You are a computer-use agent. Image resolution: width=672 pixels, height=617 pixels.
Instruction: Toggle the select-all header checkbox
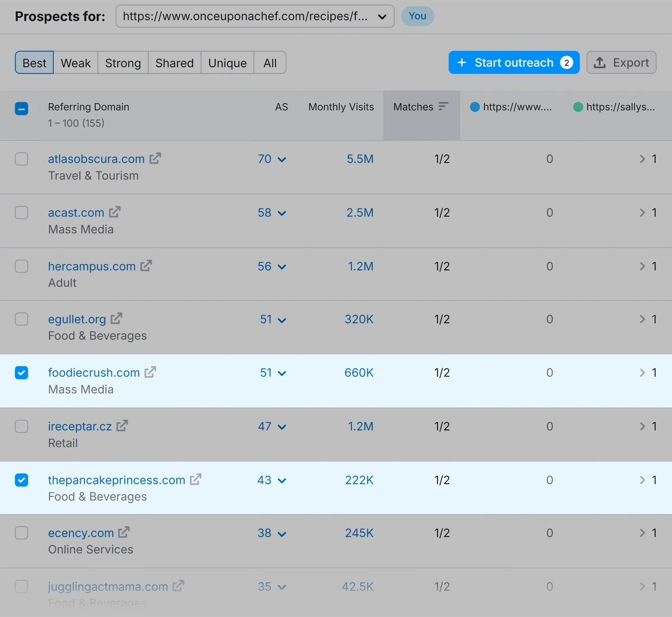pyautogui.click(x=21, y=109)
